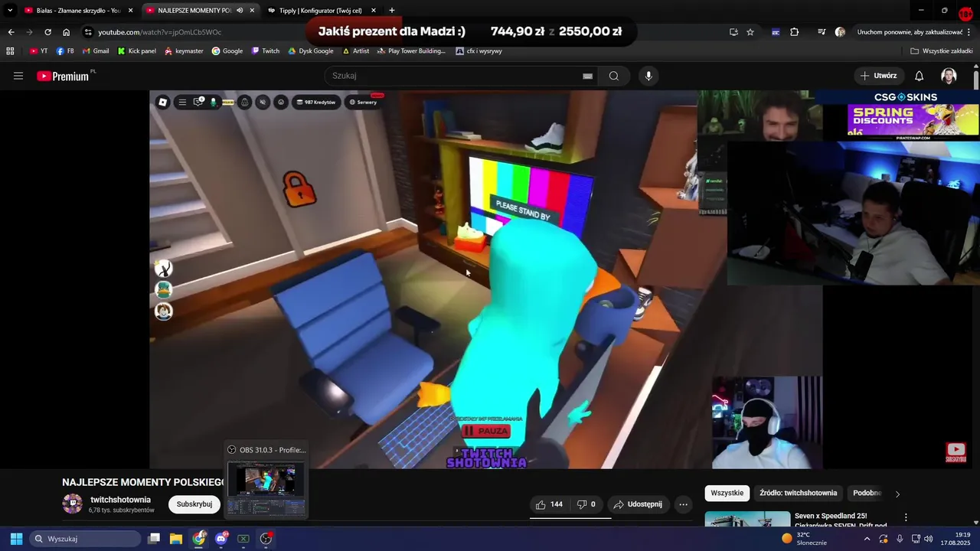Open more actions three-dot menu
This screenshot has height=551, width=980.
pos(683,504)
